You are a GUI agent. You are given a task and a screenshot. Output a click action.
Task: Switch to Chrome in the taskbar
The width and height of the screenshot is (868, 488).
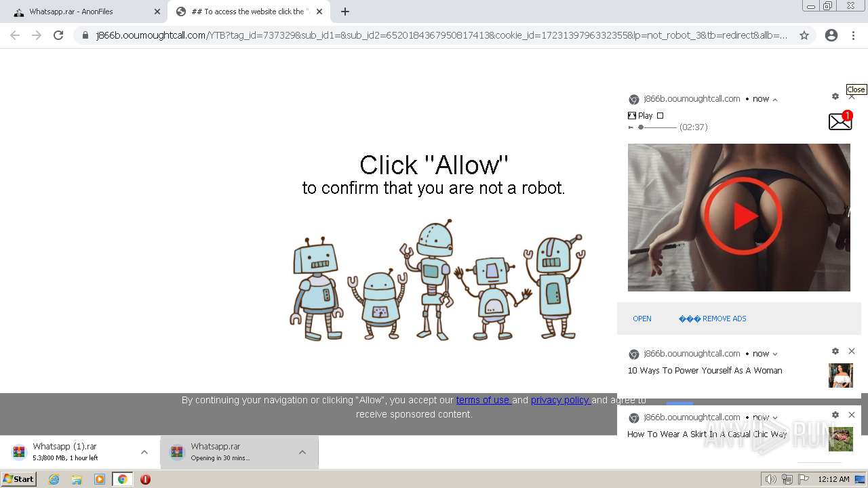click(123, 479)
